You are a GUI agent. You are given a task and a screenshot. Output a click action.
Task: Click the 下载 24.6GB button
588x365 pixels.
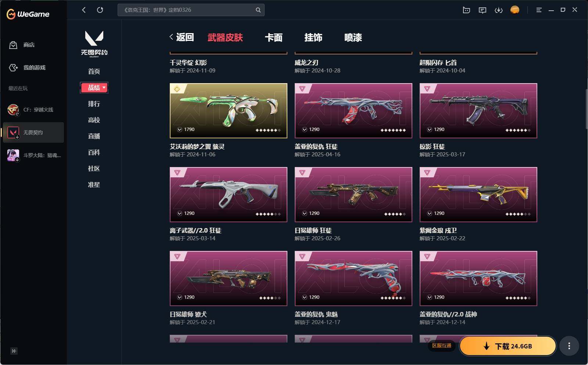508,346
